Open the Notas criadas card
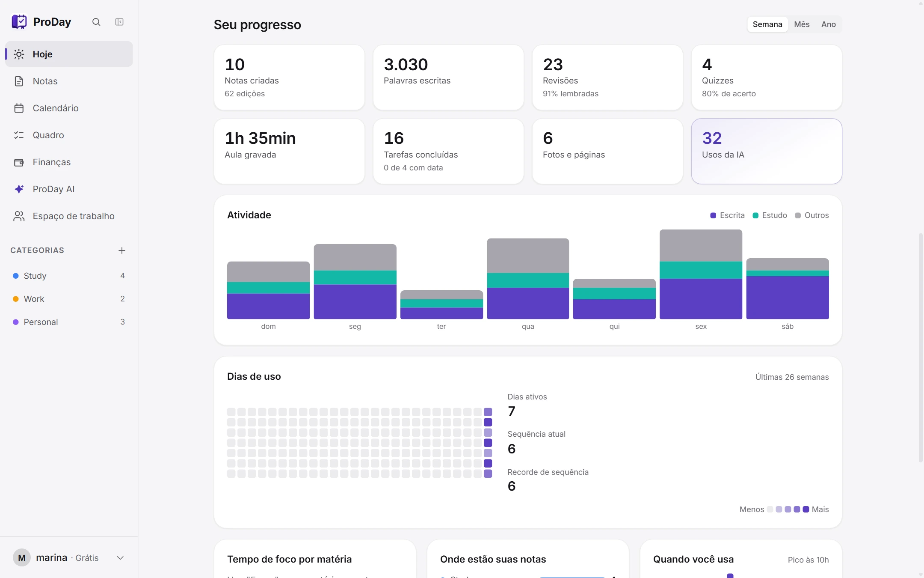The image size is (924, 578). pos(289,77)
